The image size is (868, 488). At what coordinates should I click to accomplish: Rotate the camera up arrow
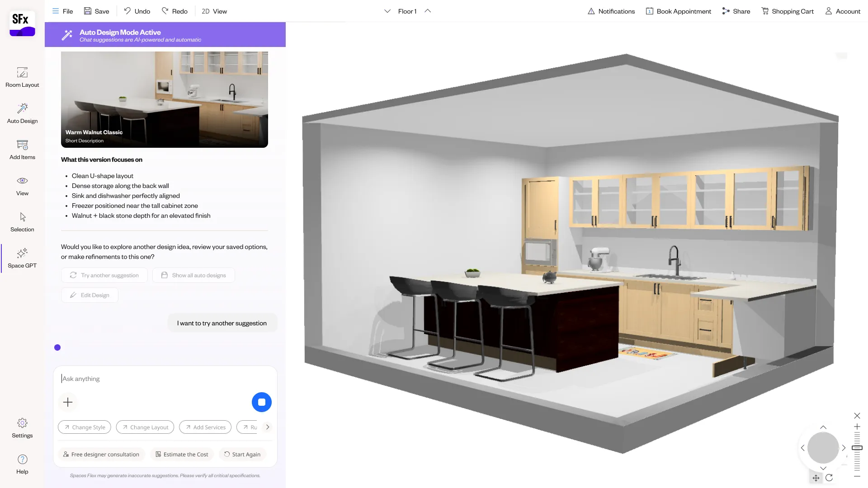point(823,427)
